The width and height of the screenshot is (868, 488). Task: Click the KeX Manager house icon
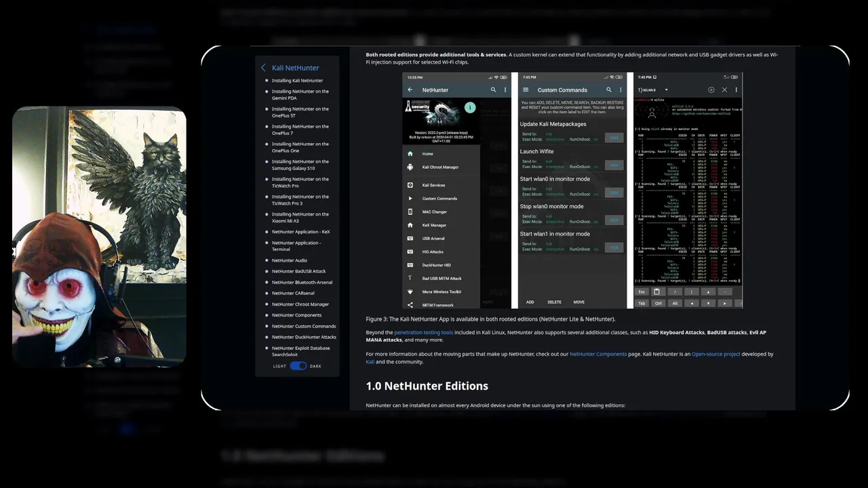pyautogui.click(x=410, y=225)
